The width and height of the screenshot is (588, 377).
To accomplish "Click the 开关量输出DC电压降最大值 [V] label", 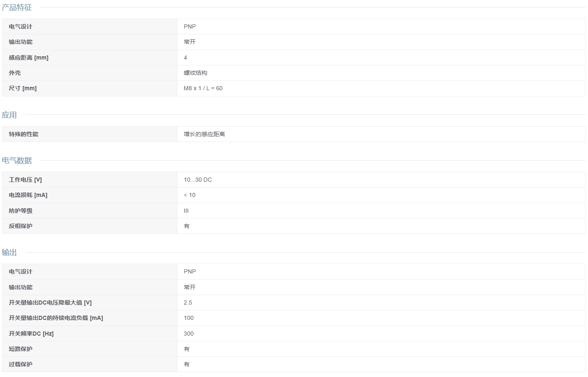I will (50, 303).
